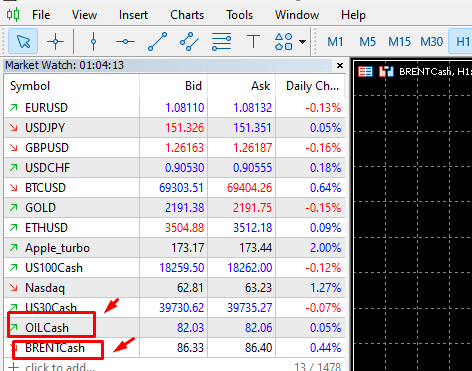Select the trendline tool

click(157, 42)
